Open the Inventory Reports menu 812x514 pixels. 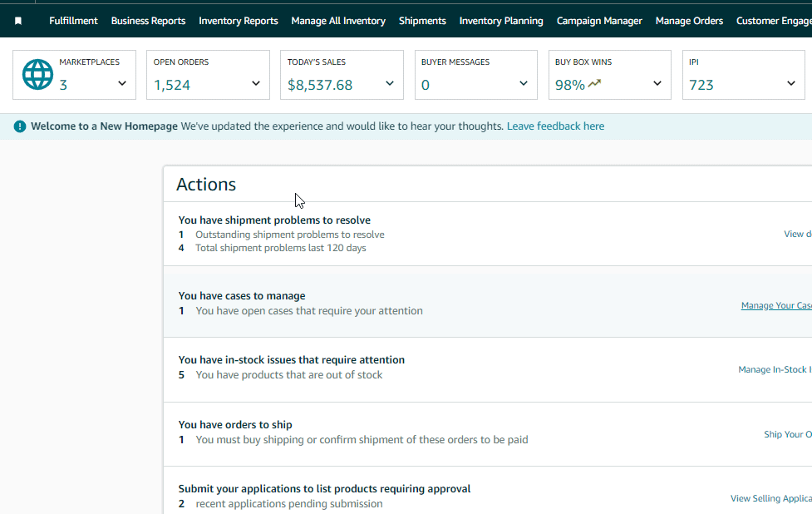click(x=239, y=21)
